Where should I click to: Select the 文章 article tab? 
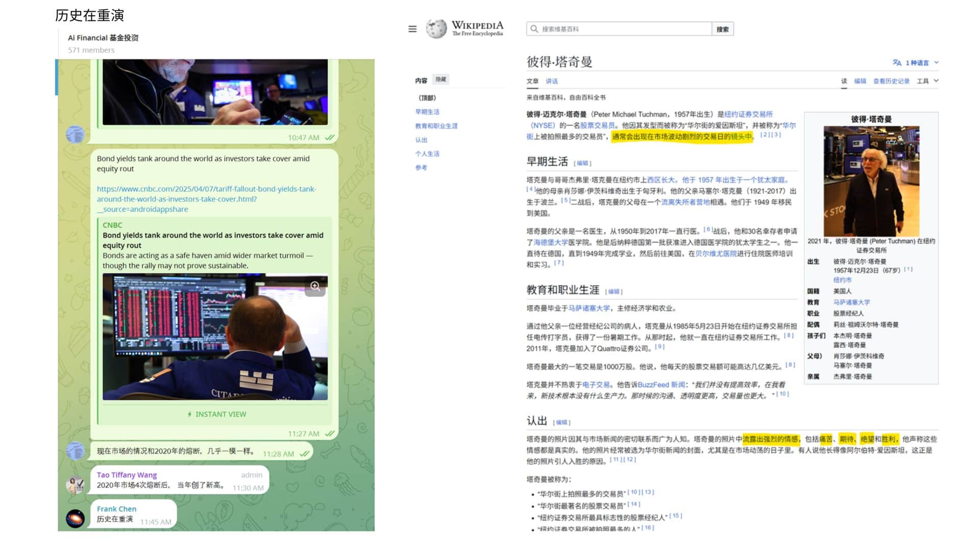532,81
